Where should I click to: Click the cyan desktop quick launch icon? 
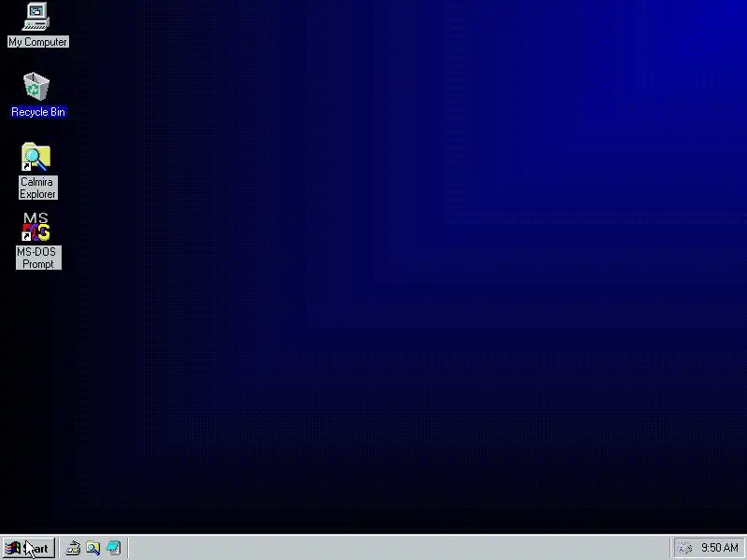click(113, 548)
